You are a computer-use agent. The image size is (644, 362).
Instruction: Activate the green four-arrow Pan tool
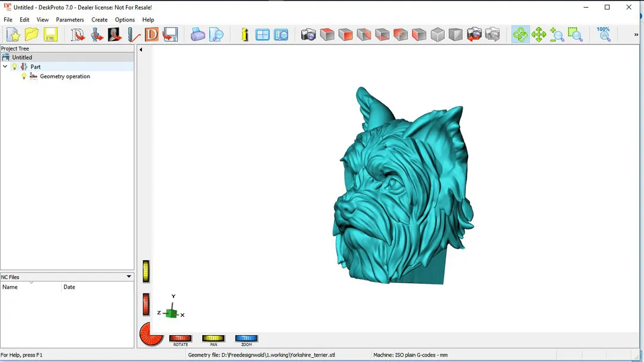coord(538,35)
